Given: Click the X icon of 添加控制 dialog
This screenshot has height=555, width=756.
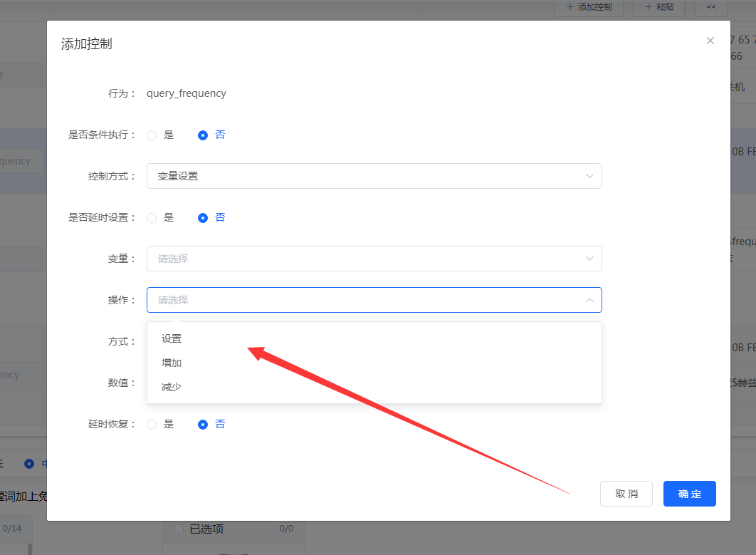Looking at the screenshot, I should pos(710,41).
